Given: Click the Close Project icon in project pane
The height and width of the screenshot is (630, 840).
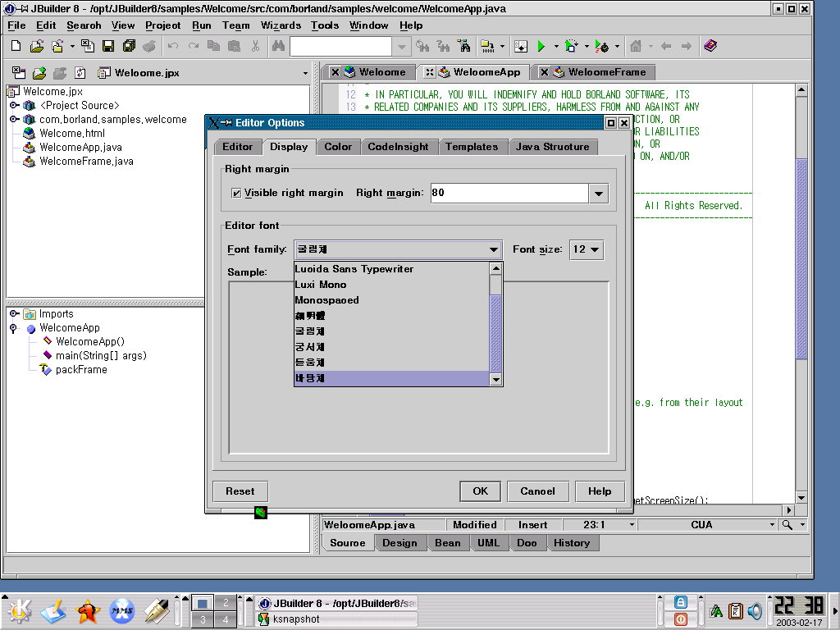Looking at the screenshot, I should click(19, 73).
